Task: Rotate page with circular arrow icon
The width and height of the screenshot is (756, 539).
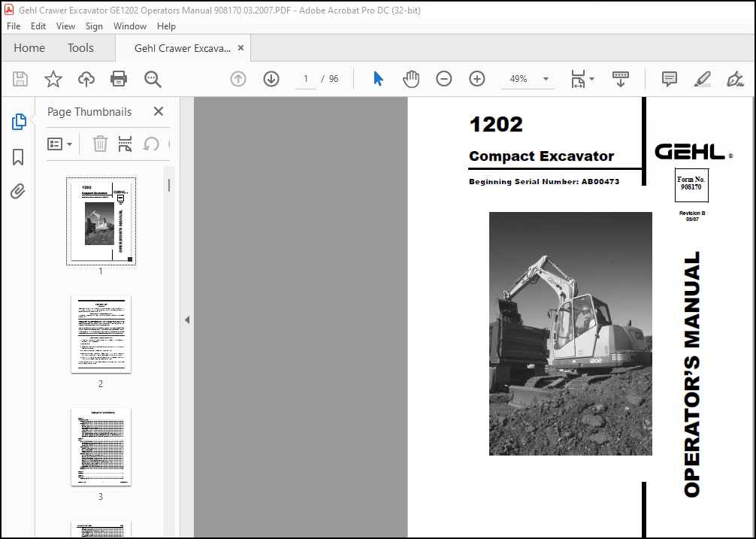Action: tap(151, 144)
